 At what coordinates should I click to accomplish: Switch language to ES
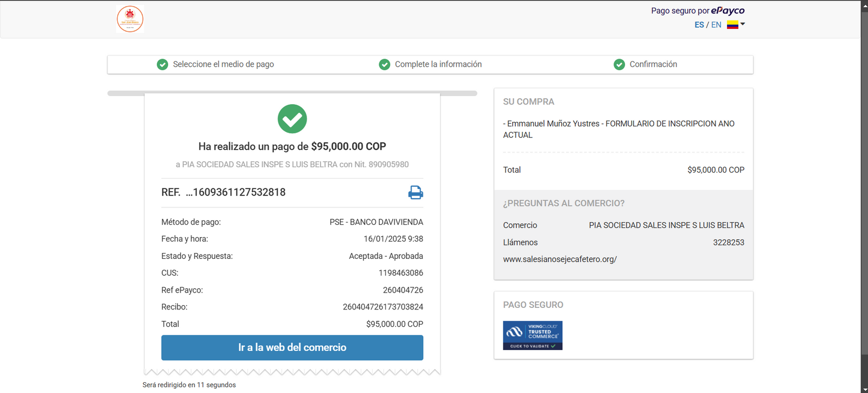[x=699, y=25]
